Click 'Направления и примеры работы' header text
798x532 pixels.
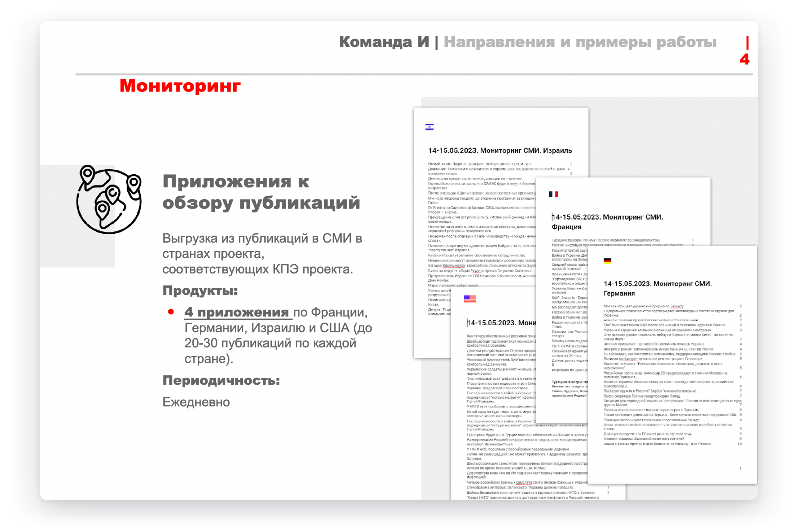click(580, 42)
